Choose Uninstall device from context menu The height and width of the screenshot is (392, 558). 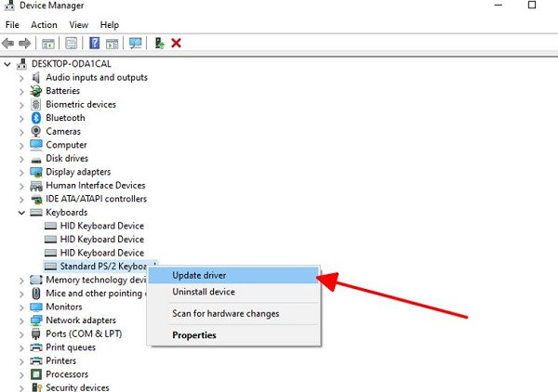pos(233,292)
